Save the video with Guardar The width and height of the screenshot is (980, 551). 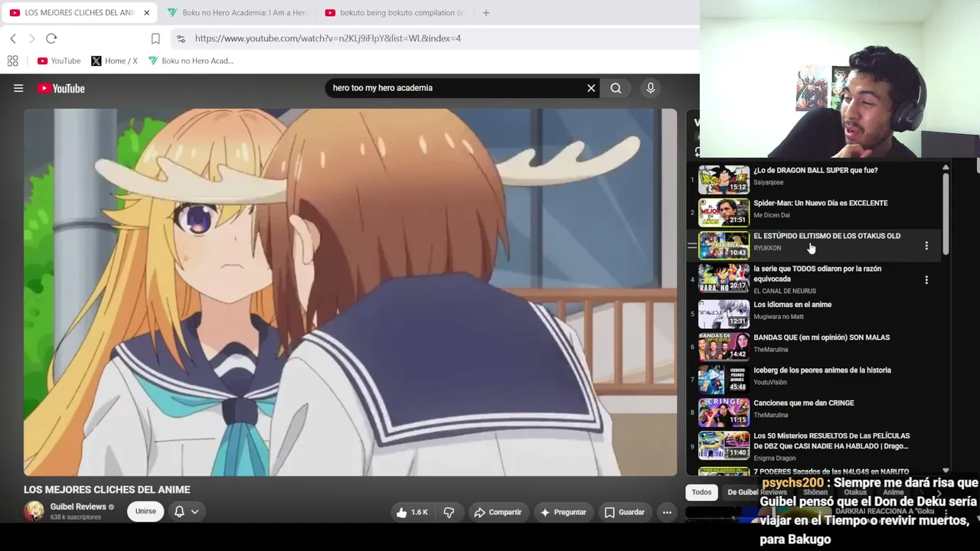625,512
